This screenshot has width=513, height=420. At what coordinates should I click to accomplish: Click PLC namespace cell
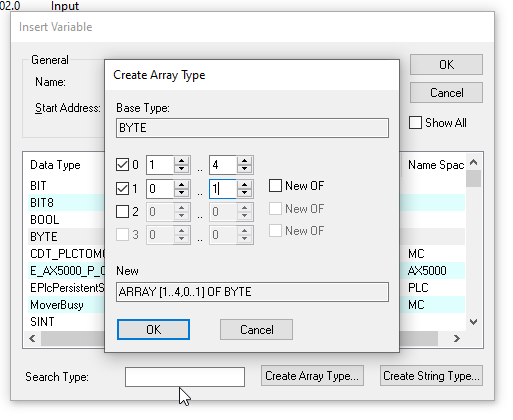coord(418,288)
